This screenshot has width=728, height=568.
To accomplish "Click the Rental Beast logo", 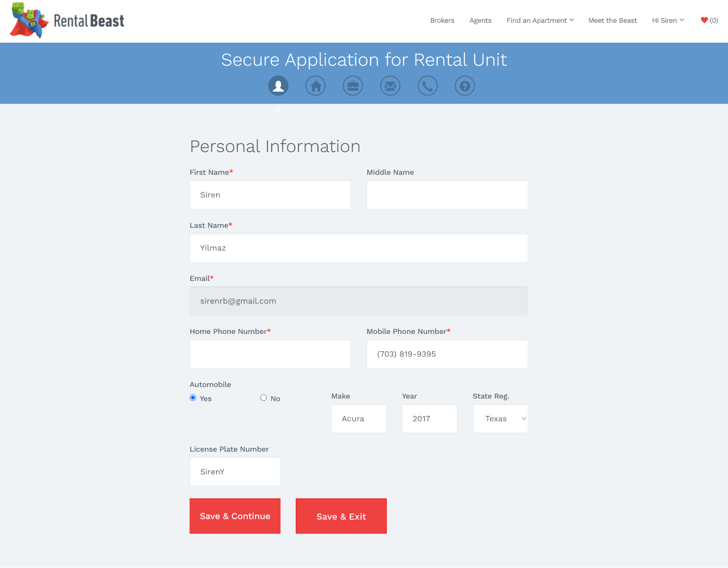I will pos(67,20).
